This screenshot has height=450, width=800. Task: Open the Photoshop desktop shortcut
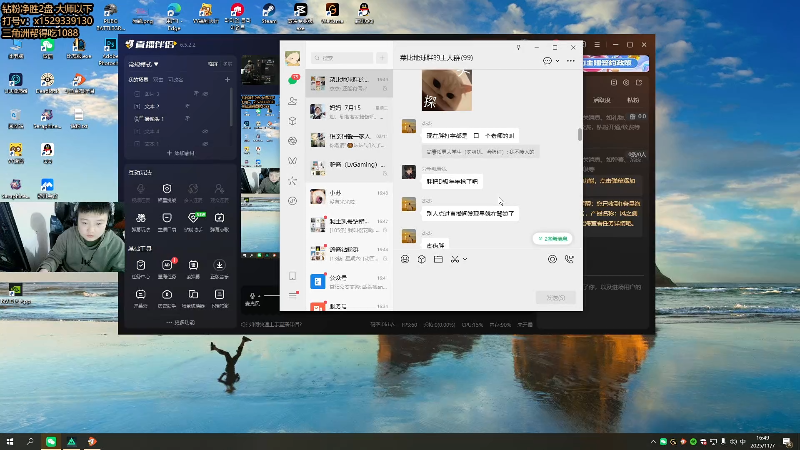110,53
